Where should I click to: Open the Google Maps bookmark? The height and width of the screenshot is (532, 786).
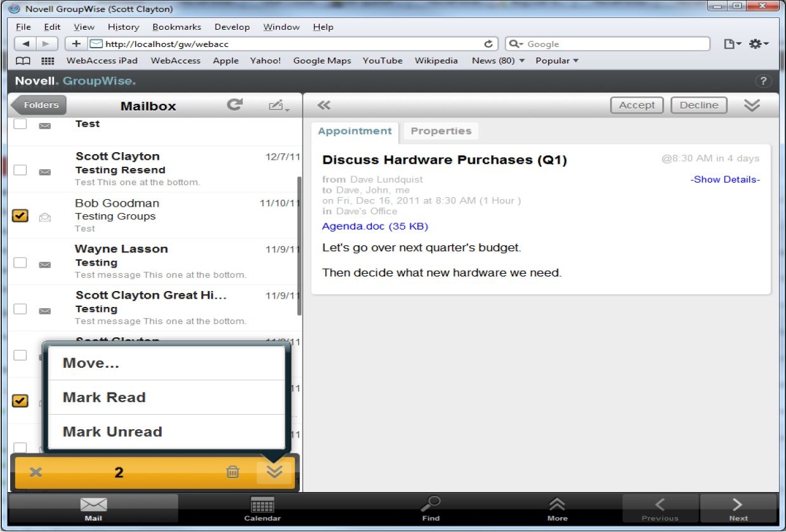tap(322, 61)
